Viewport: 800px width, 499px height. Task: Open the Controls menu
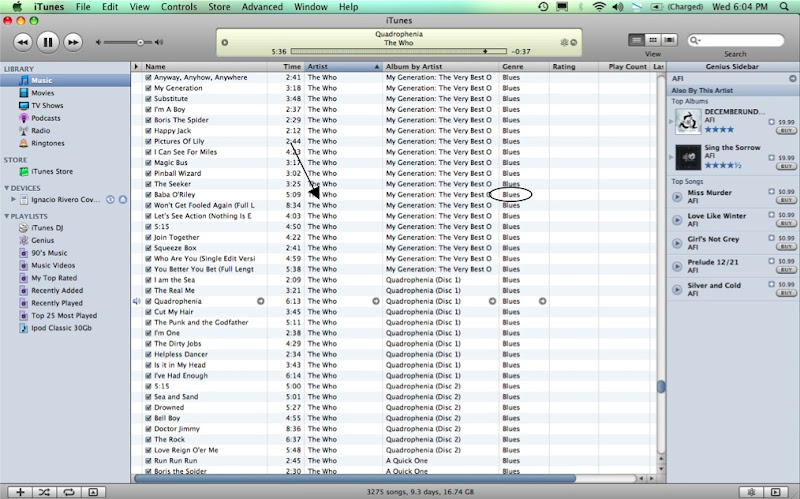coord(179,7)
